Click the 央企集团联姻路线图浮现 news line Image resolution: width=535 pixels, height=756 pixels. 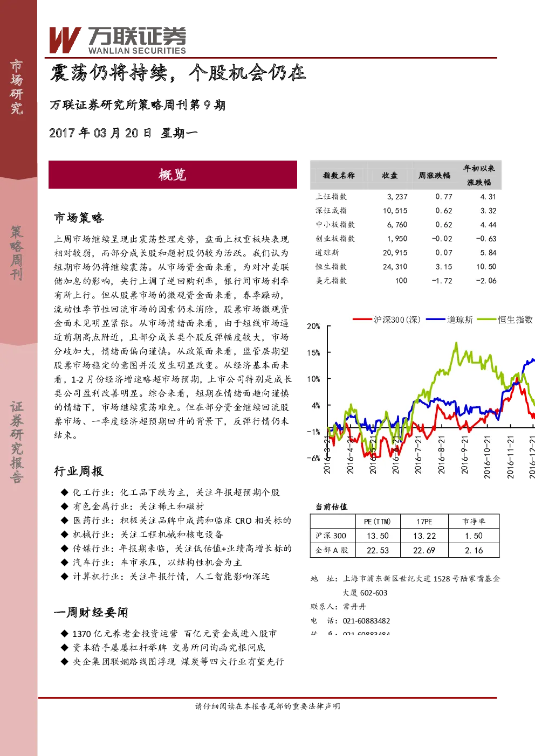click(x=172, y=662)
